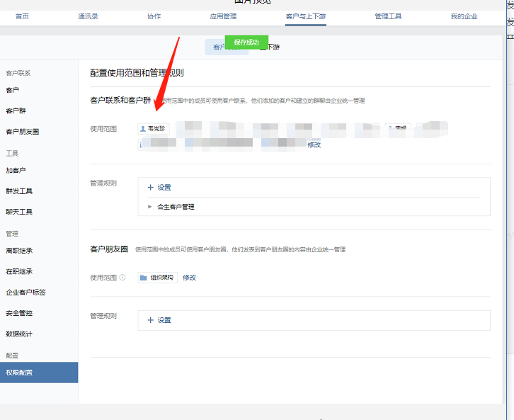Click the 合生客户管理 rule name
514x420 pixels.
[x=176, y=207]
